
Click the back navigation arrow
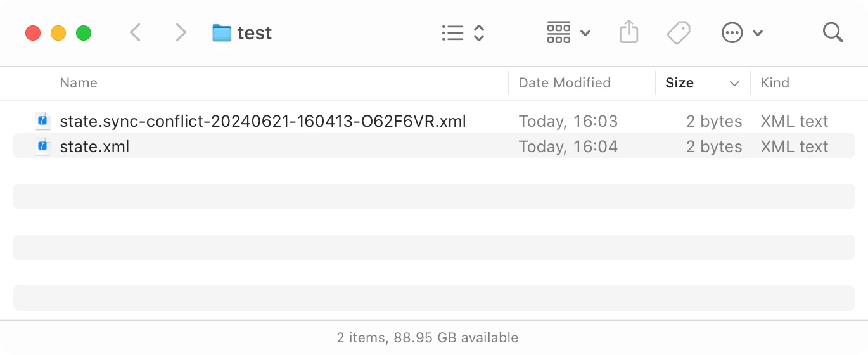point(135,33)
